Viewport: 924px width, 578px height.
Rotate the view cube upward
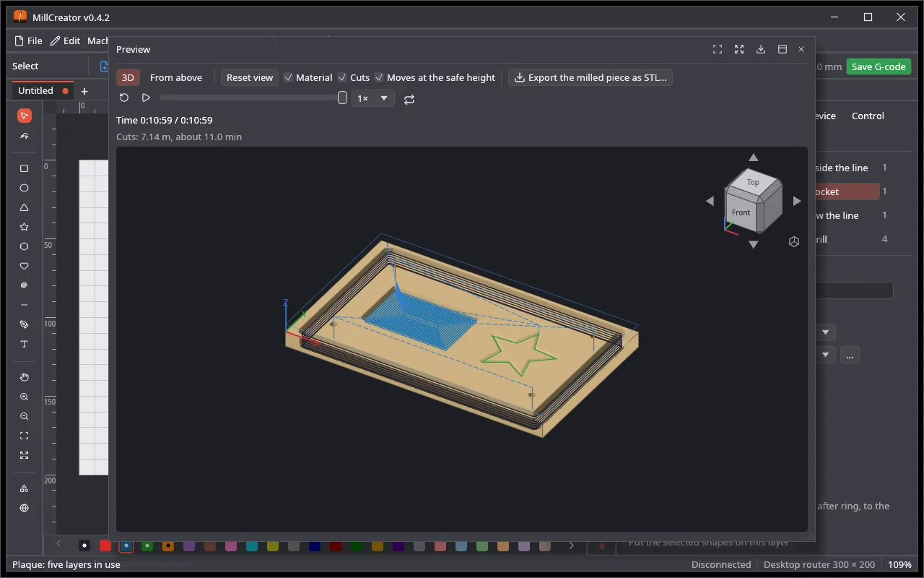point(754,158)
